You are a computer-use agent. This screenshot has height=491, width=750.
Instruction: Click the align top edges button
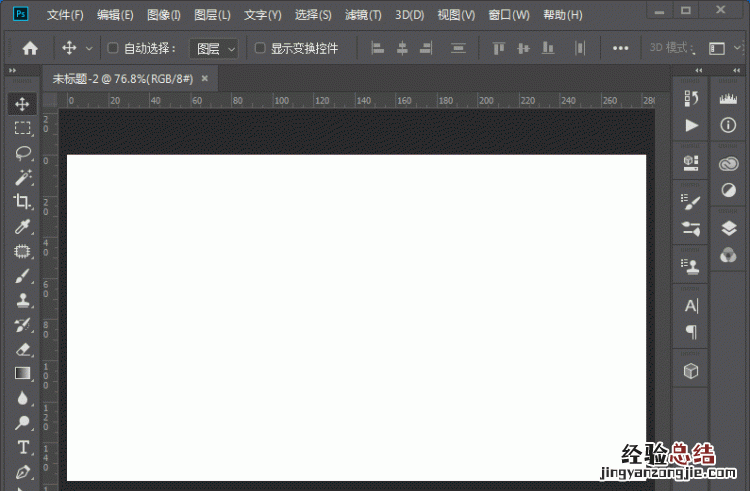click(498, 48)
